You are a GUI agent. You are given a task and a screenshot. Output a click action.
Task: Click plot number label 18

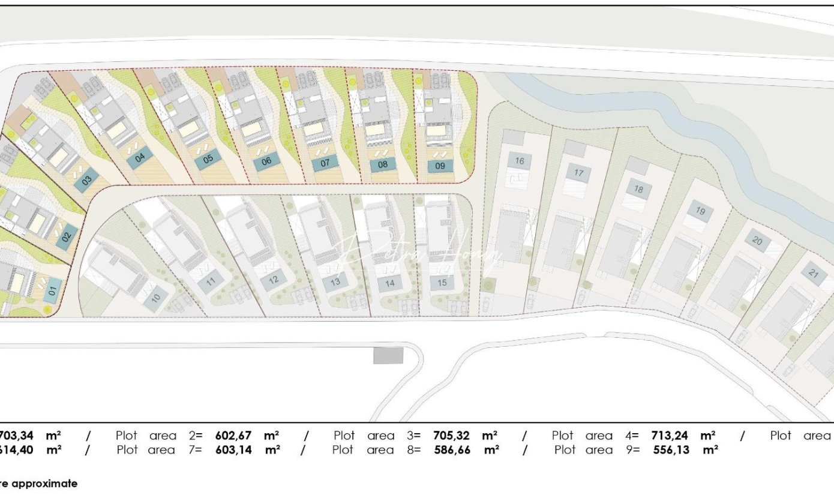638,190
